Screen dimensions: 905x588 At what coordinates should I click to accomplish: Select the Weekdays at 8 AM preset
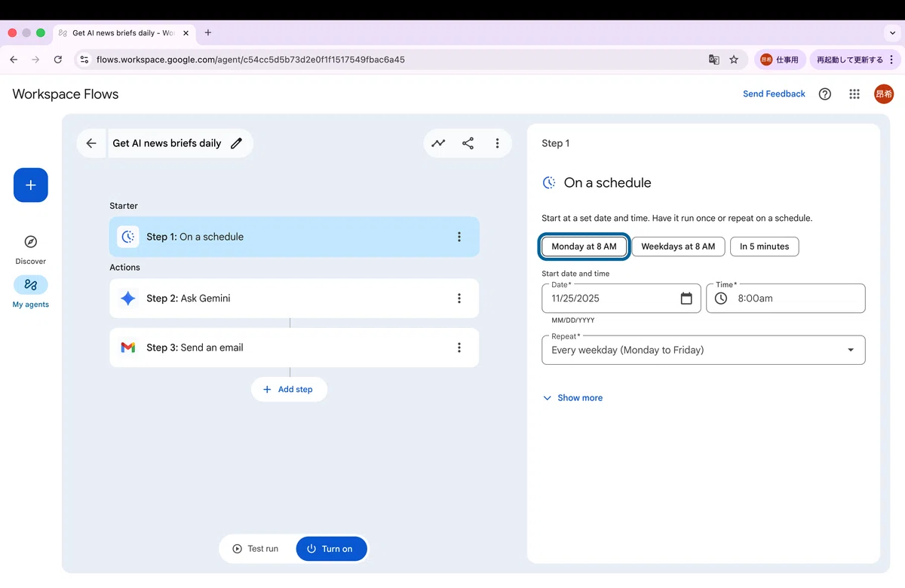pyautogui.click(x=678, y=247)
